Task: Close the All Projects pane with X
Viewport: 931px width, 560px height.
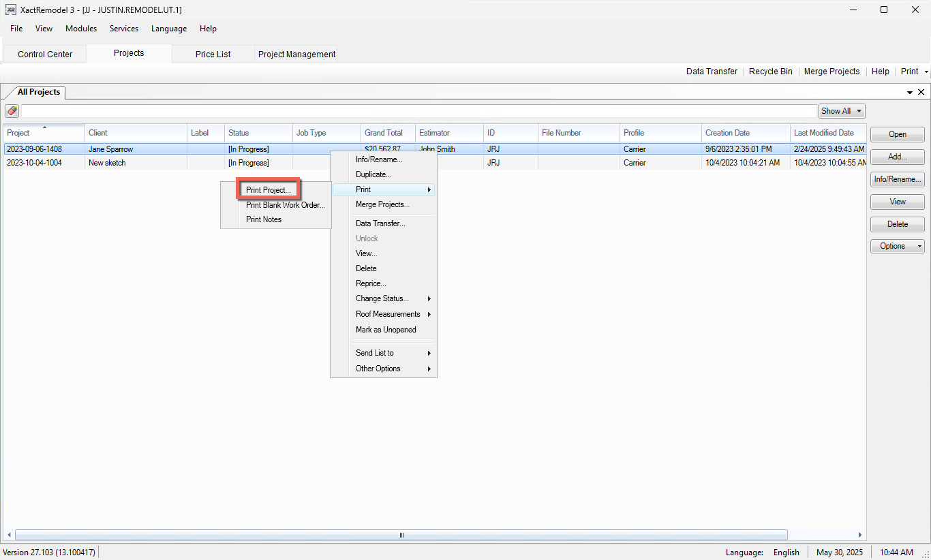Action: [921, 92]
